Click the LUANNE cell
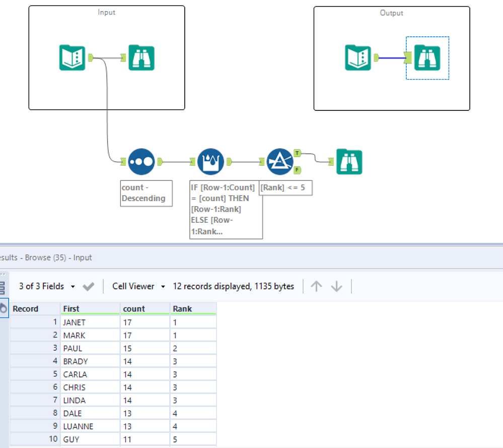This screenshot has height=448, width=503. coord(90,426)
